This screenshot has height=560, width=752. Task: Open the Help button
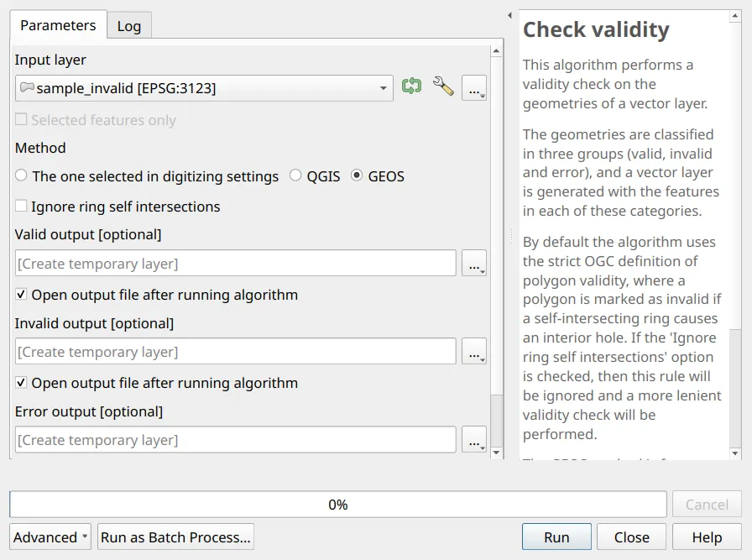coord(707,537)
